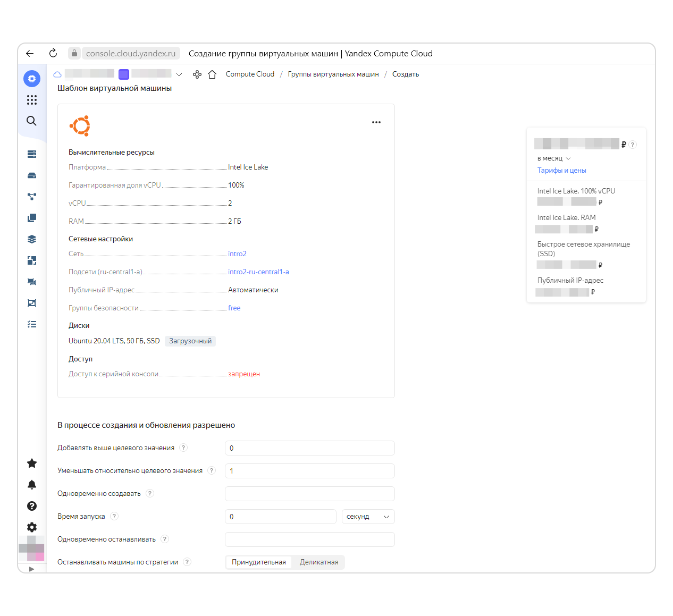673x616 pixels.
Task: Focus the Одновременно останавливать field
Action: click(x=310, y=539)
